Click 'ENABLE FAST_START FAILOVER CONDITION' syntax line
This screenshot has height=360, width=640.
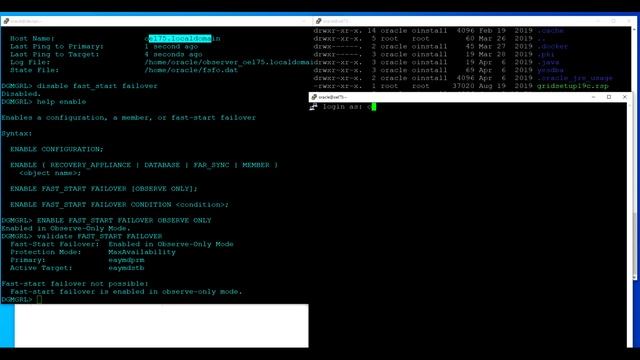click(119, 204)
